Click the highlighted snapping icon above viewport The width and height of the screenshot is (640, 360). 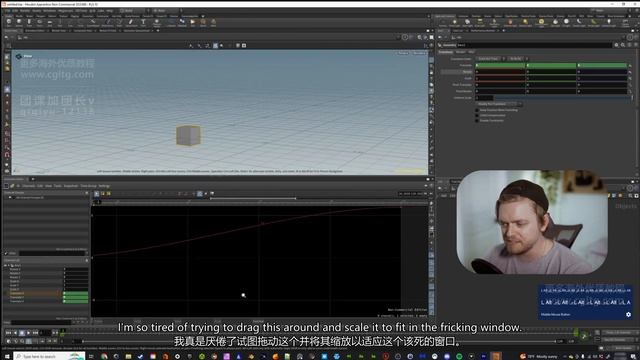coord(215,46)
